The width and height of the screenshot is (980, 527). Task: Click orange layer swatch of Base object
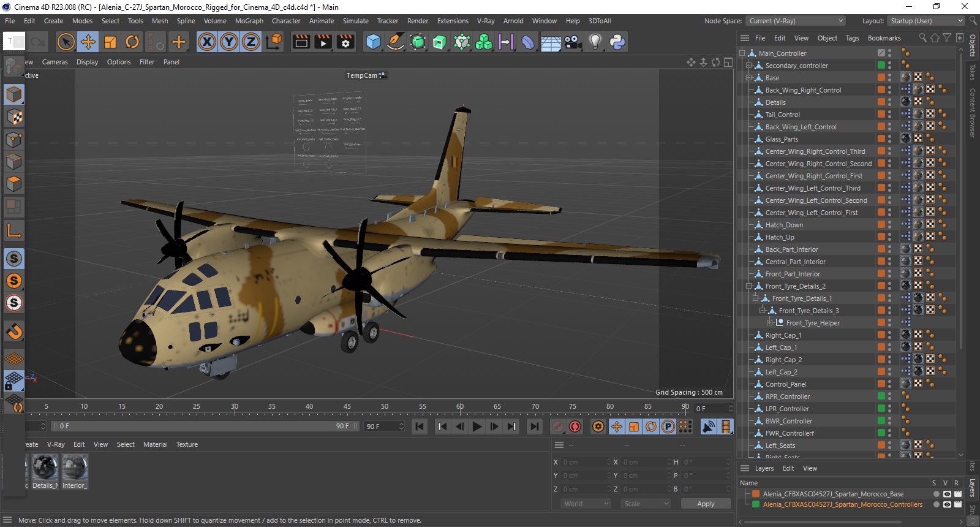click(881, 77)
